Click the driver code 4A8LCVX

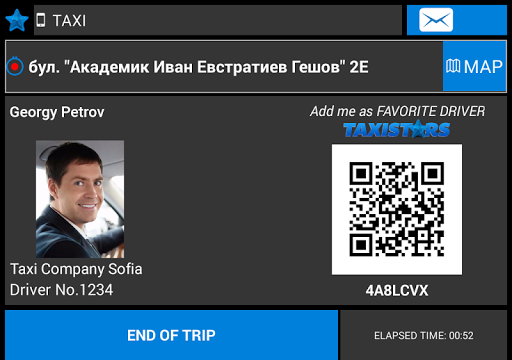pos(397,290)
